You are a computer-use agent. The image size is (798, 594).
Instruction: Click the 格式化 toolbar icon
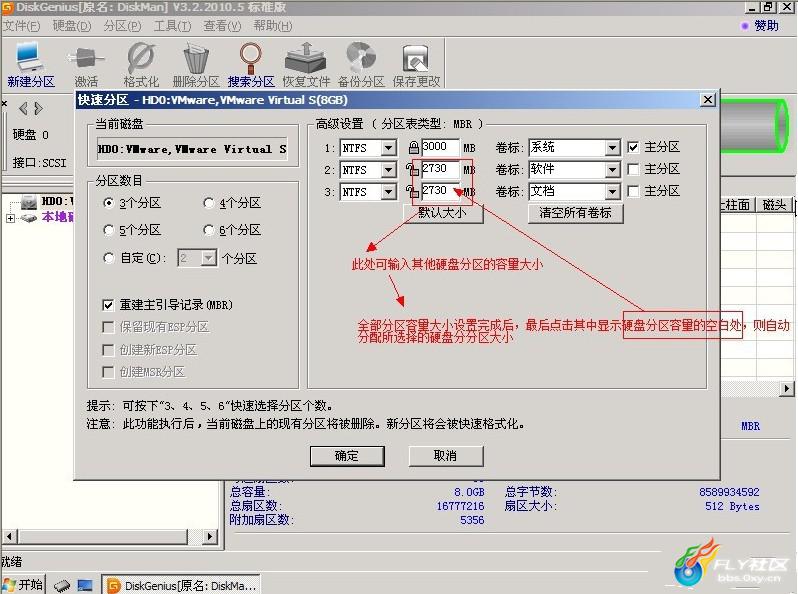pyautogui.click(x=141, y=64)
